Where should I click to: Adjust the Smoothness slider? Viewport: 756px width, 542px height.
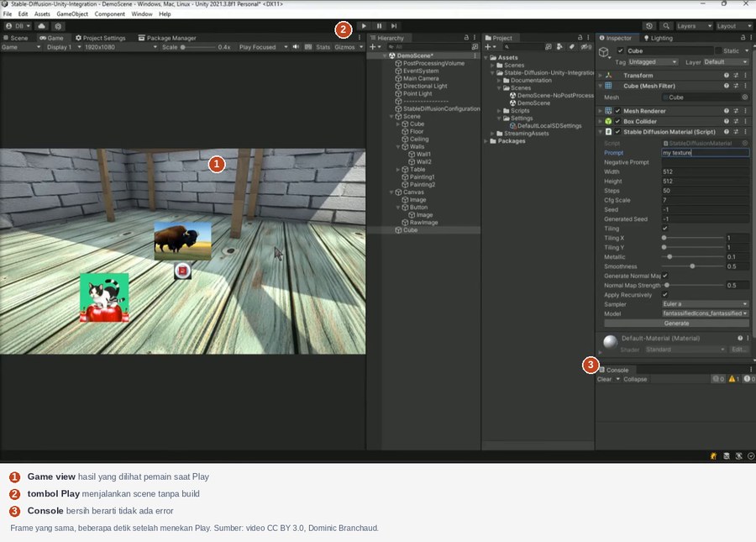click(x=693, y=266)
